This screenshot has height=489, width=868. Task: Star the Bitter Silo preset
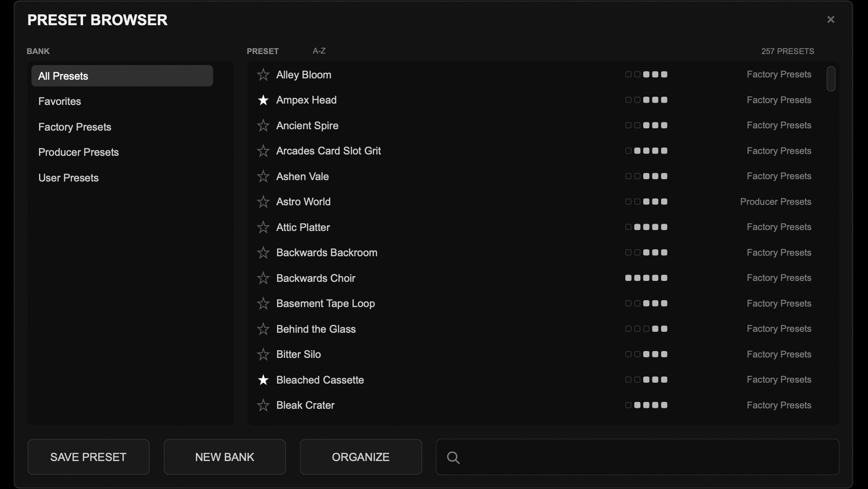tap(263, 355)
